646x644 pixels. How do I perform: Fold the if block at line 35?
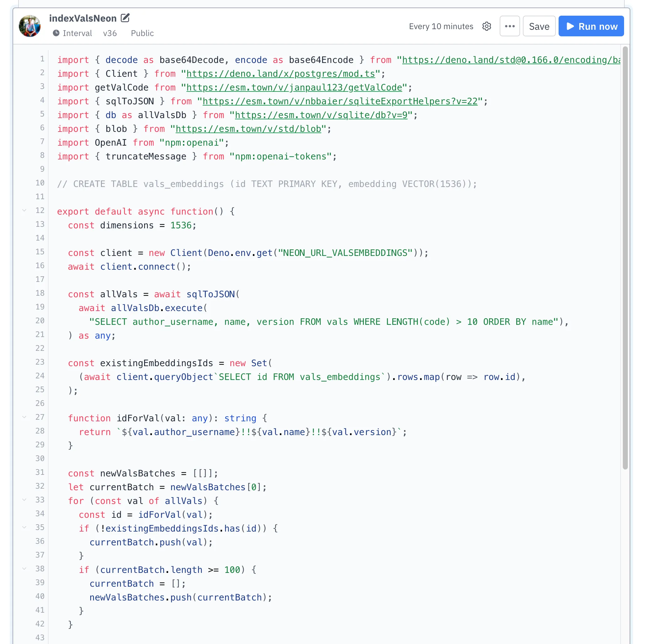24,527
